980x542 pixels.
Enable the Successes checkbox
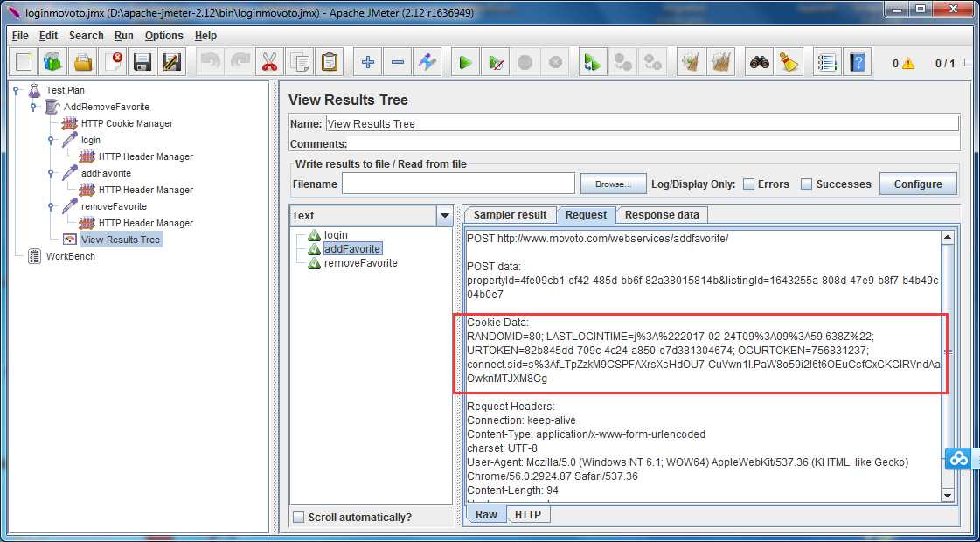click(806, 184)
